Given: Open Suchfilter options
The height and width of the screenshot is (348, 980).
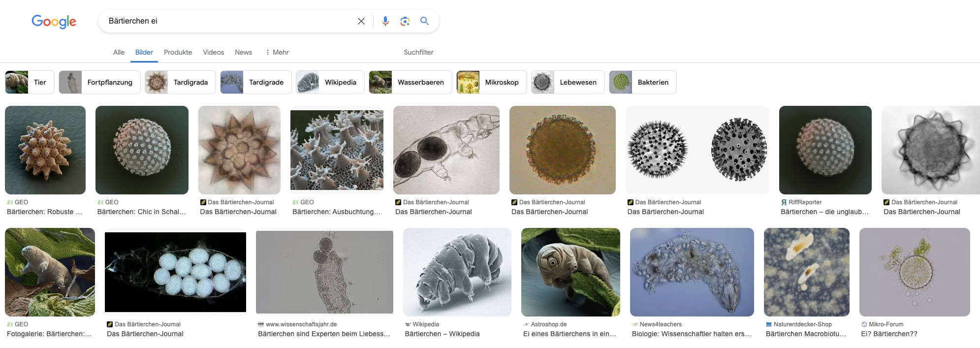Looking at the screenshot, I should pos(419,52).
